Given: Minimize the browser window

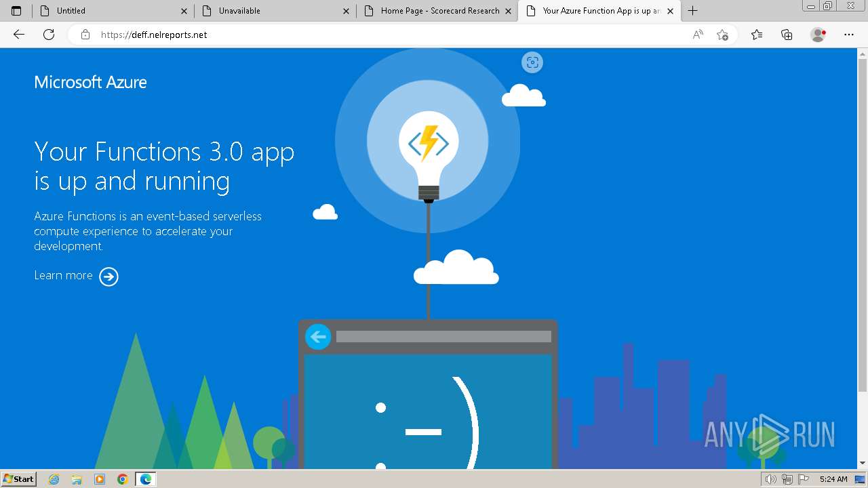Looking at the screenshot, I should pyautogui.click(x=811, y=5).
